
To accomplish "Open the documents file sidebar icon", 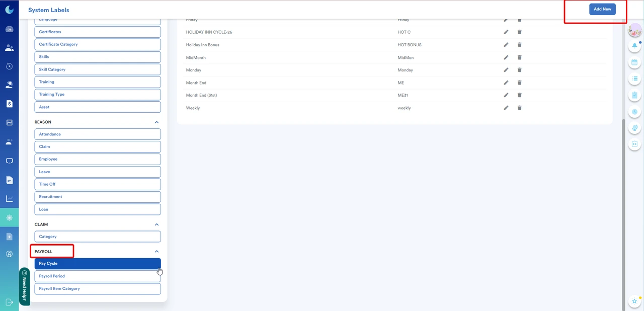I will pyautogui.click(x=9, y=180).
